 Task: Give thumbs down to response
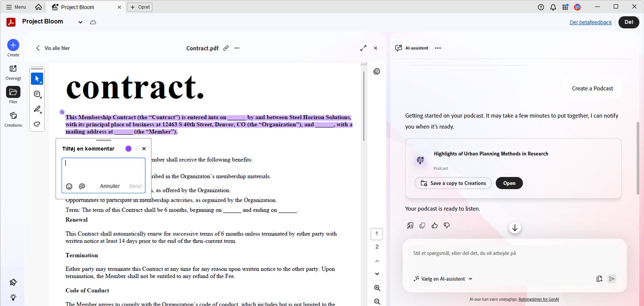click(x=447, y=226)
